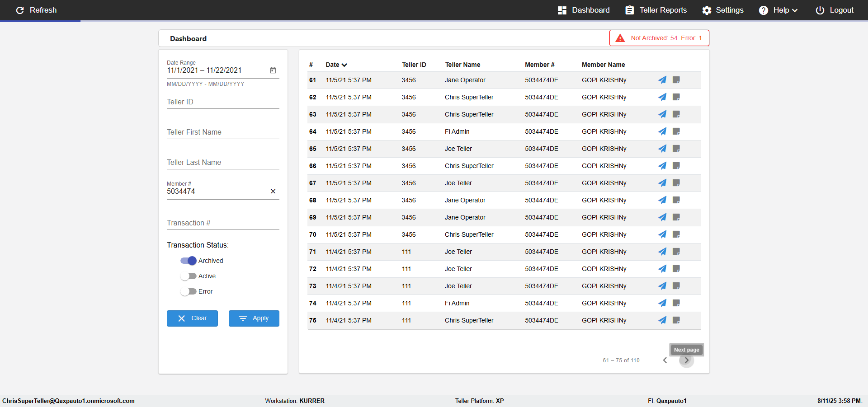
Task: Apply the filters
Action: coord(254,318)
